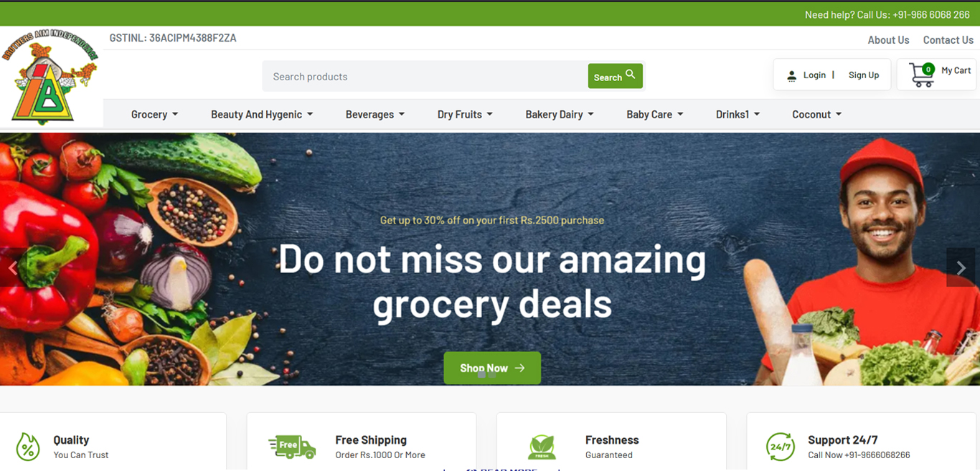Click the Freshness leaf icon

click(542, 447)
